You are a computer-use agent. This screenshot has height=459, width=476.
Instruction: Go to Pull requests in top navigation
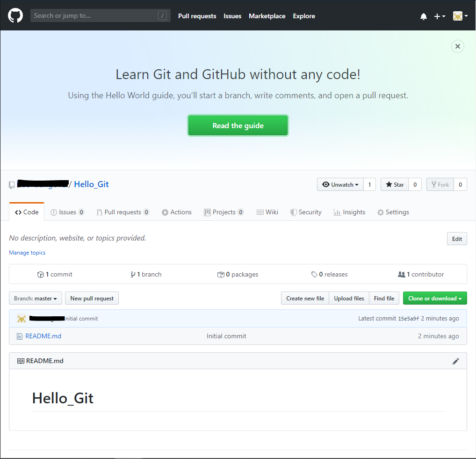197,16
